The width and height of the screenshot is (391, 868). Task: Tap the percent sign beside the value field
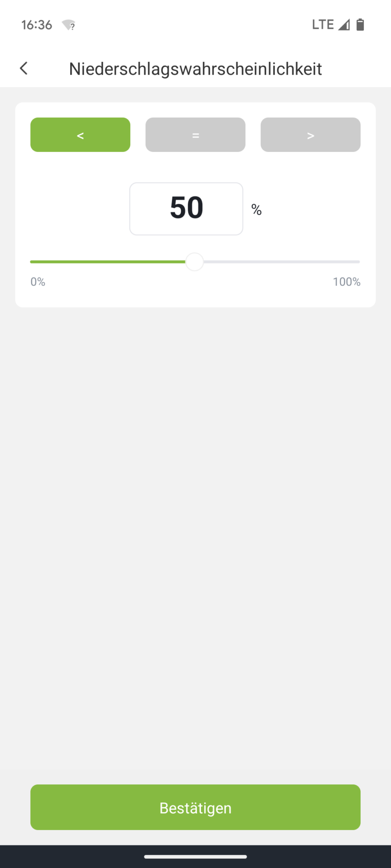(257, 210)
